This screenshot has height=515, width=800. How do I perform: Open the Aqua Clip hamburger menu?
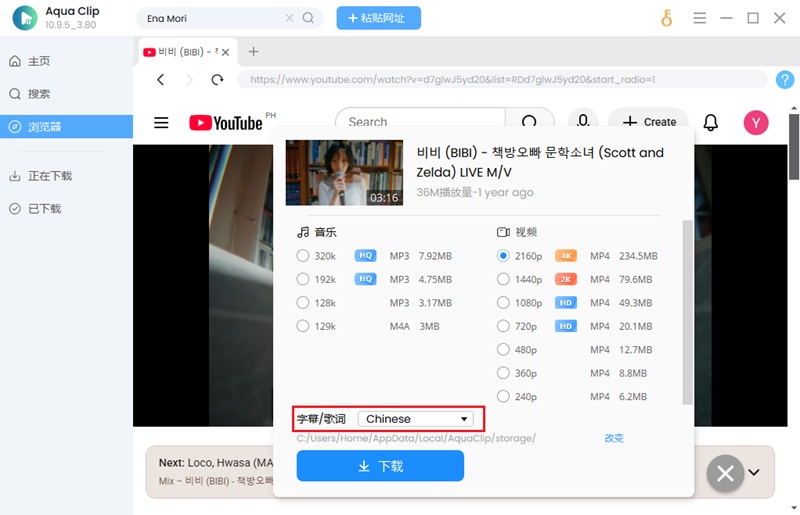tap(699, 18)
